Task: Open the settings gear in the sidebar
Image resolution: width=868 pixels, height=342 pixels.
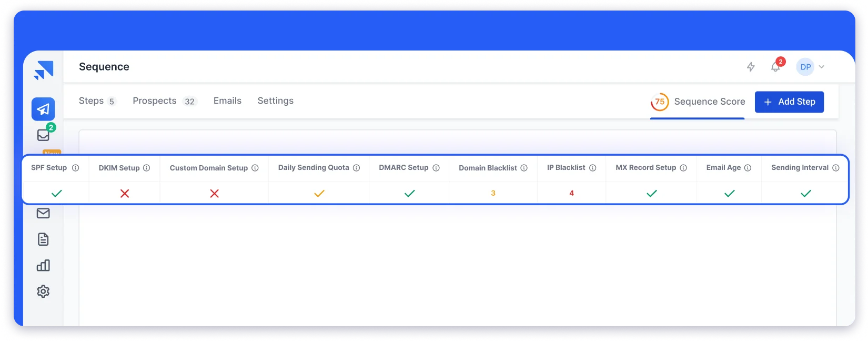Action: (x=43, y=291)
